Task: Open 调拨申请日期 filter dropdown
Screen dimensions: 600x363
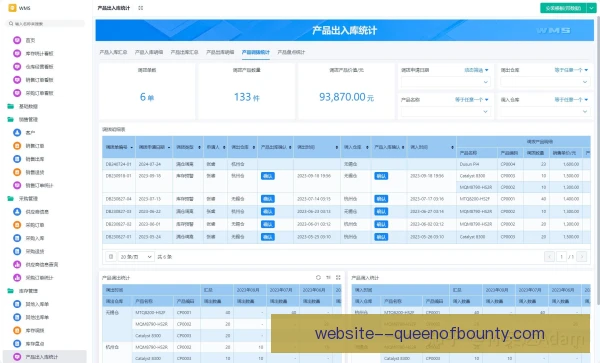Action: [x=445, y=82]
